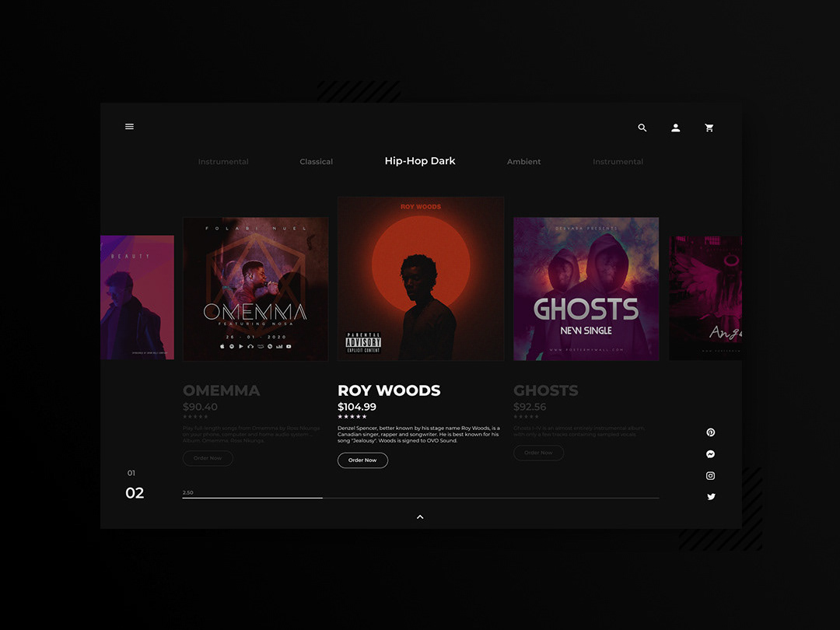Open the shopping cart

[709, 128]
